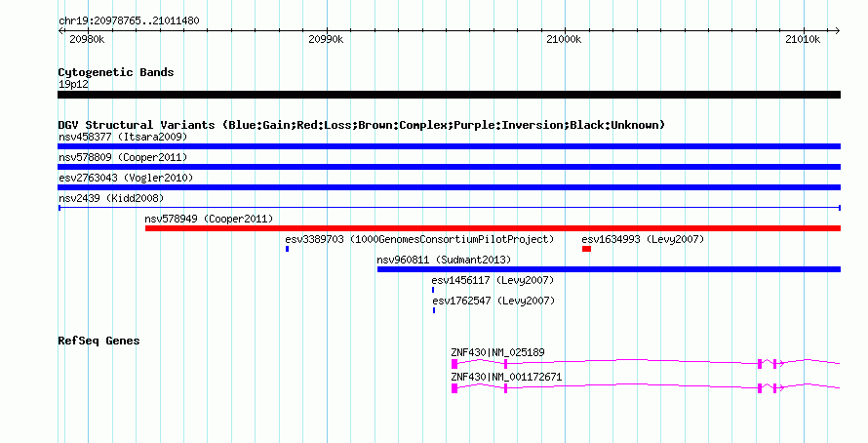Select second exon of ZNF430 NM_001172671 transcript
This screenshot has height=443, width=868.
506,388
